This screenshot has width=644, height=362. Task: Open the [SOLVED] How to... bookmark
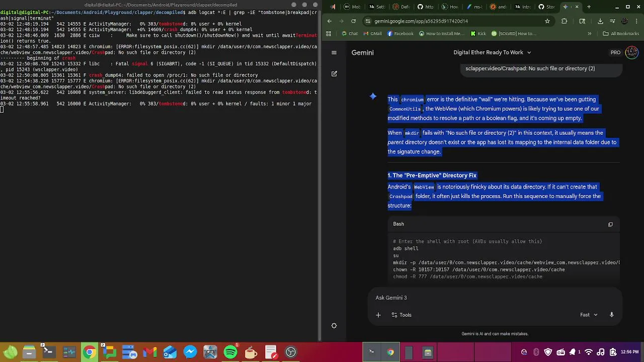point(513,34)
